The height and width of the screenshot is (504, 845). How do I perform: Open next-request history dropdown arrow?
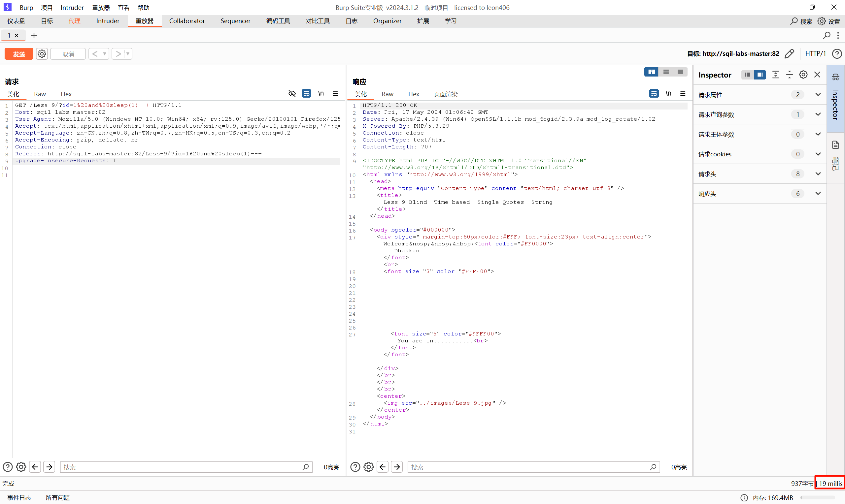[128, 54]
